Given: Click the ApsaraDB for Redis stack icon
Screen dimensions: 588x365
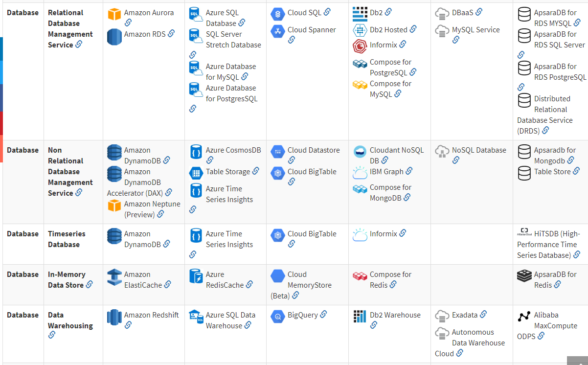Looking at the screenshot, I should tap(524, 276).
